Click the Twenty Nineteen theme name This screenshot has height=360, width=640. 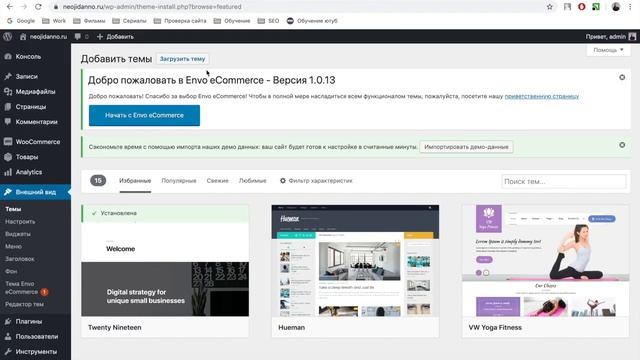coord(115,327)
